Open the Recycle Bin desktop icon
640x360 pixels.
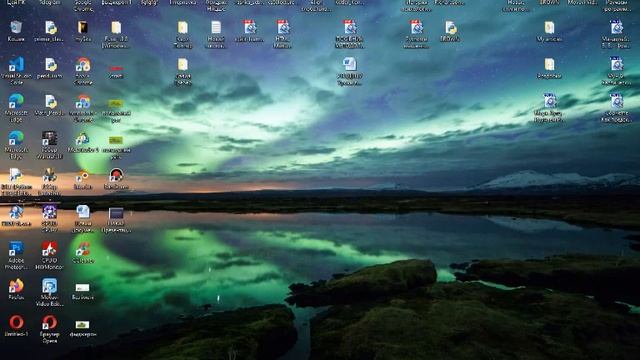click(16, 31)
